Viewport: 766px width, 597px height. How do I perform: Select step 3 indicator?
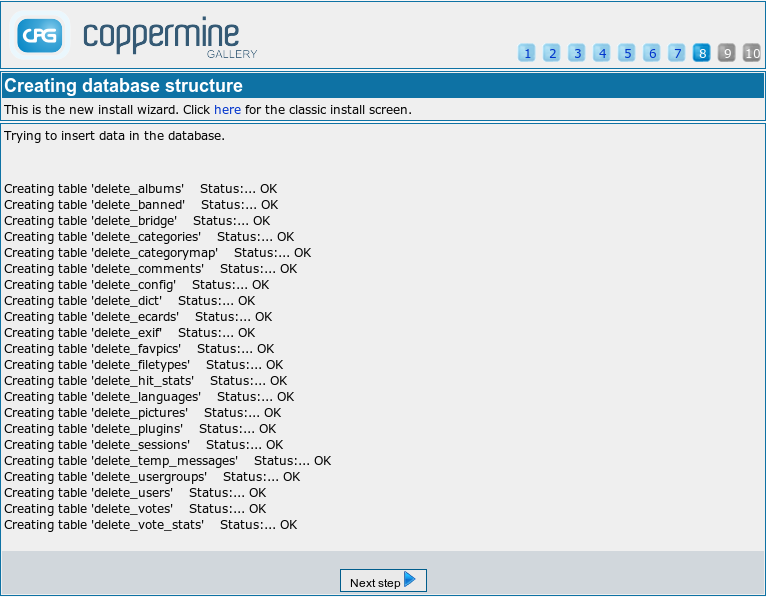tap(577, 53)
